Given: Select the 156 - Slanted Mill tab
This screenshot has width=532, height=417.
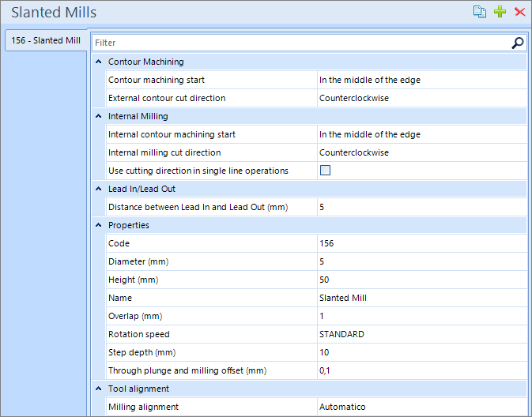Looking at the screenshot, I should 46,40.
